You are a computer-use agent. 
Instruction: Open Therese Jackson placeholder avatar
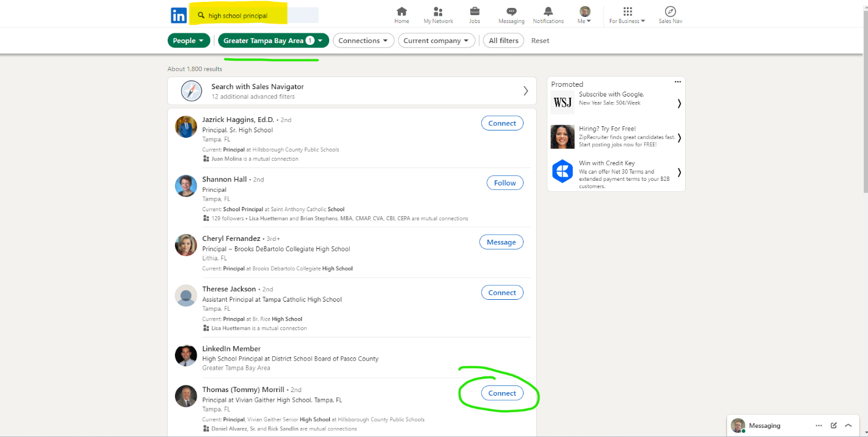(x=186, y=296)
